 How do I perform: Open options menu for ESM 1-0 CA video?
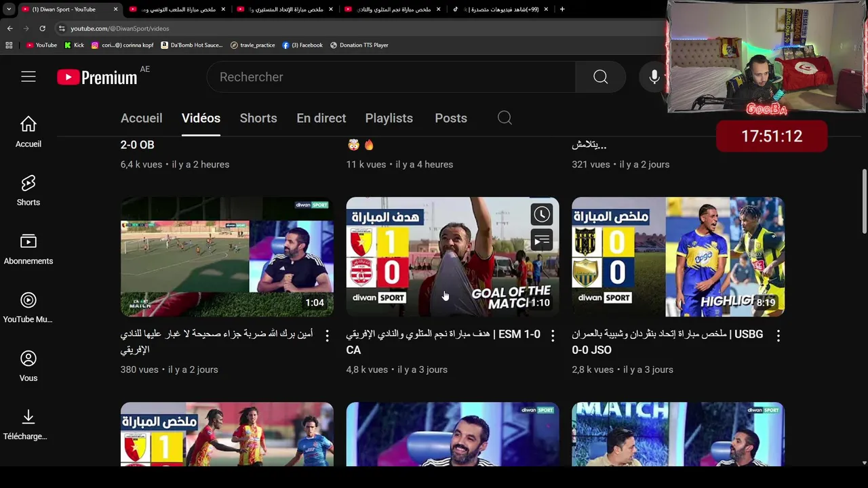553,335
